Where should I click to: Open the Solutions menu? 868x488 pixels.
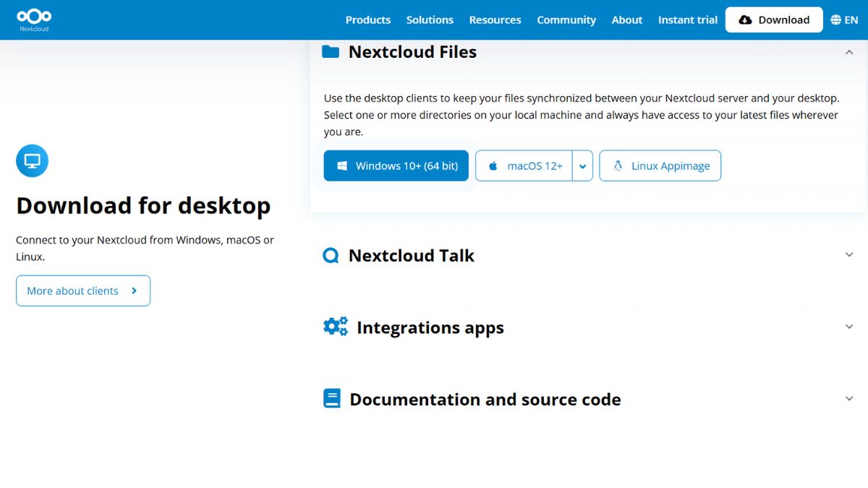pos(430,20)
